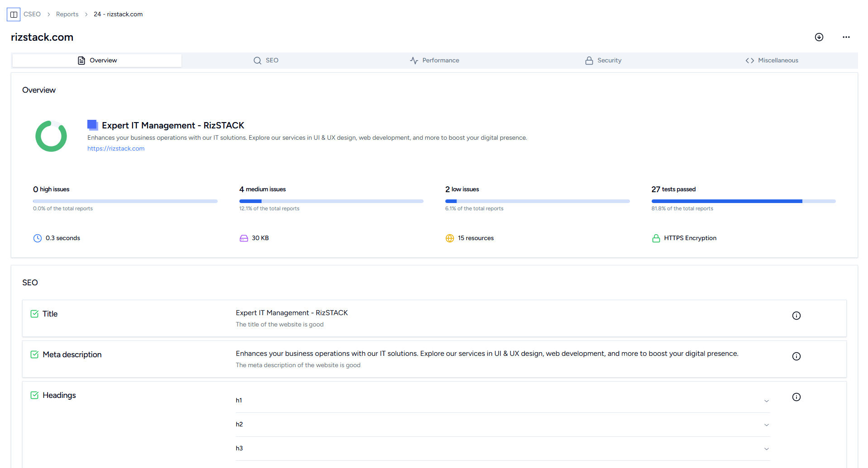The image size is (868, 468).
Task: Toggle the sidebar panel icon
Action: (14, 14)
